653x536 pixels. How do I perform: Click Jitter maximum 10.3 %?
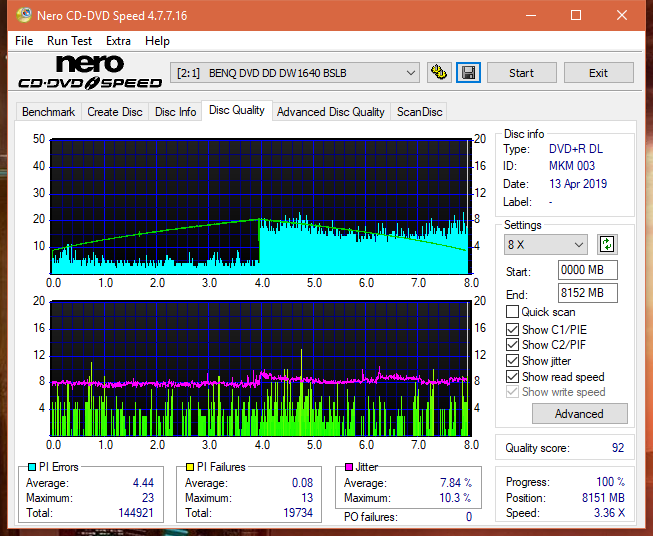point(455,498)
